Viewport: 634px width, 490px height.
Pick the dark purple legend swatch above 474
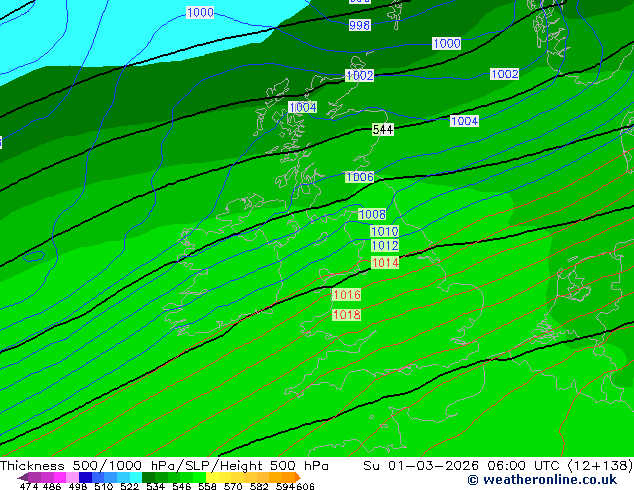pos(34,477)
